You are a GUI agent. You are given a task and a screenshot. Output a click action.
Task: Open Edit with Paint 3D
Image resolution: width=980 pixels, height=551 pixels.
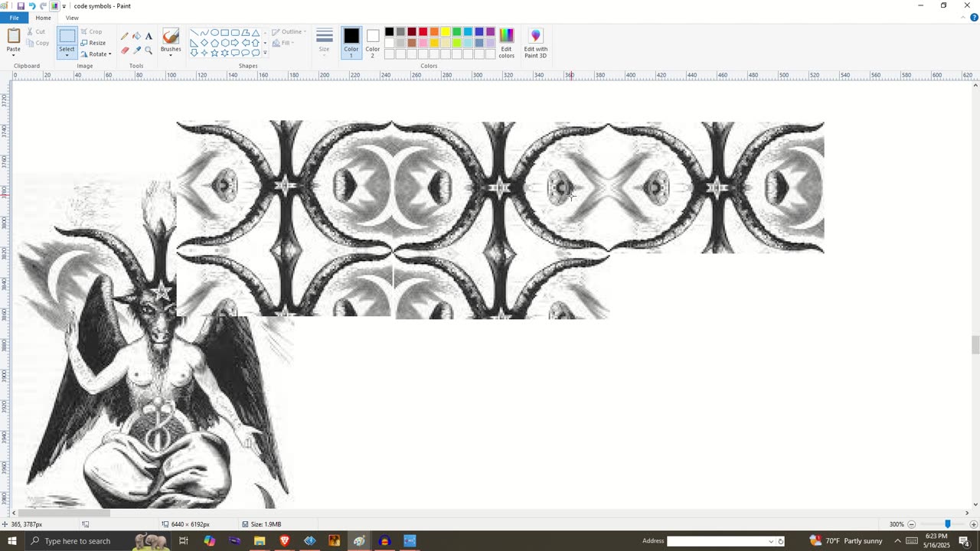[535, 43]
